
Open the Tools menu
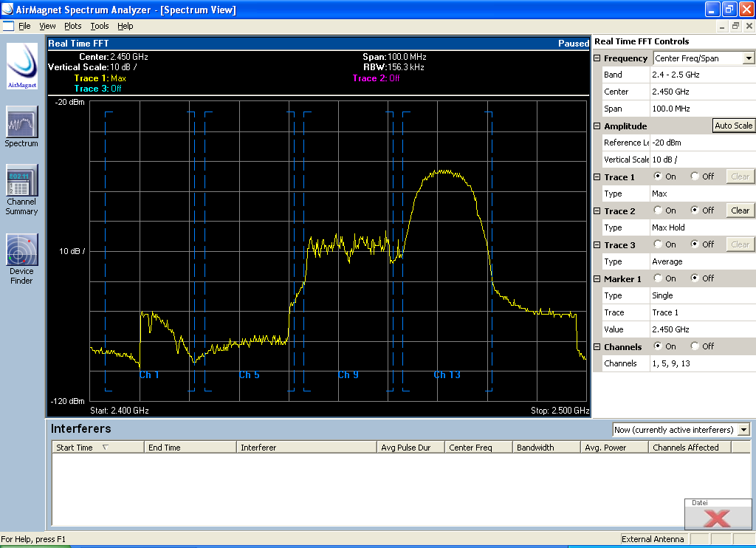point(100,26)
